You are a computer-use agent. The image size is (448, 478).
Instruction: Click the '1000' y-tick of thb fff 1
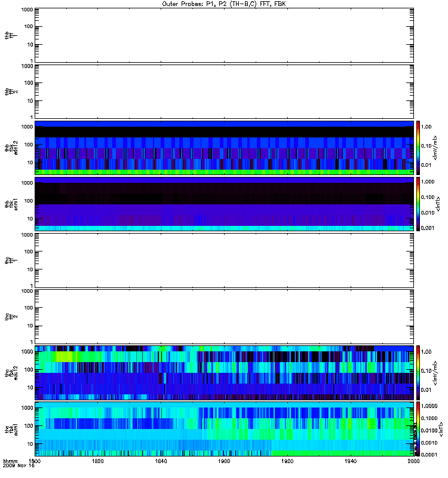pos(27,10)
